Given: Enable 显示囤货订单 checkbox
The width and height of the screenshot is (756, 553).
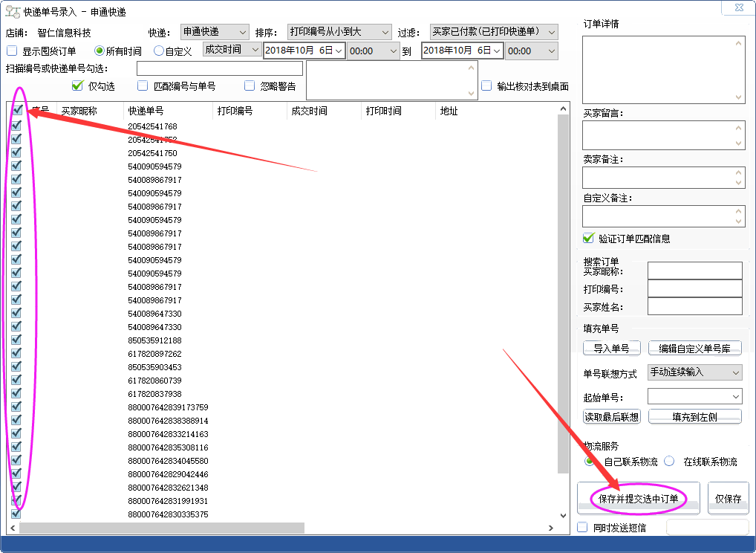Looking at the screenshot, I should [12, 51].
